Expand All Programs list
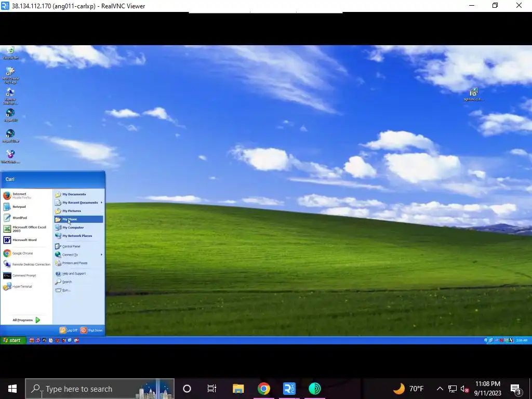Viewport: 532px width, 399px height. coord(26,320)
